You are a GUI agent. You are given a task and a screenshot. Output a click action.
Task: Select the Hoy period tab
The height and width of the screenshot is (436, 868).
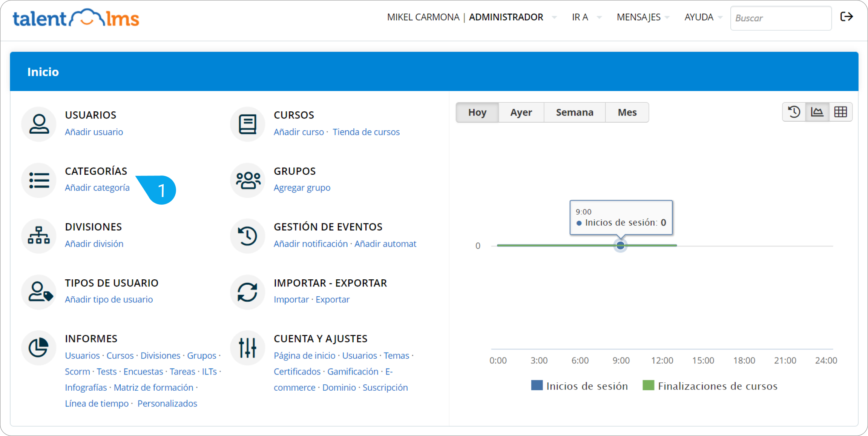[477, 112]
